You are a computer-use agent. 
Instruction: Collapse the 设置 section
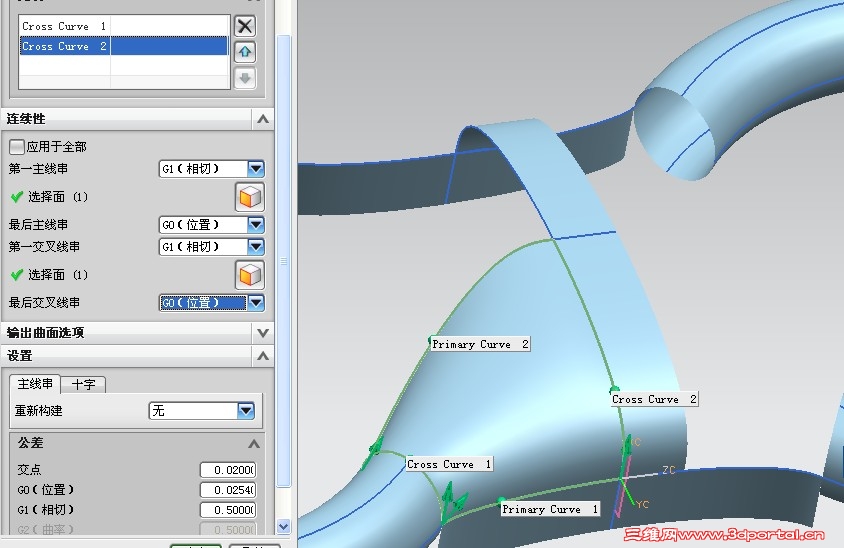click(263, 356)
